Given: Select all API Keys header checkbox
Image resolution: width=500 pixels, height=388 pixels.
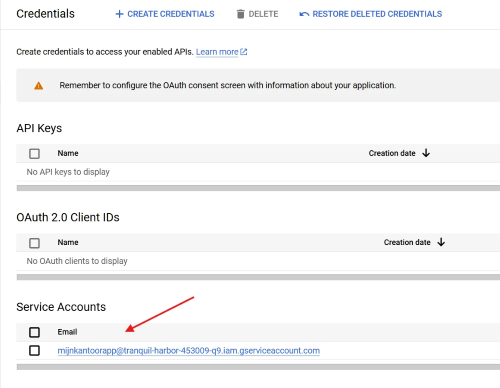Looking at the screenshot, I should click(x=34, y=154).
